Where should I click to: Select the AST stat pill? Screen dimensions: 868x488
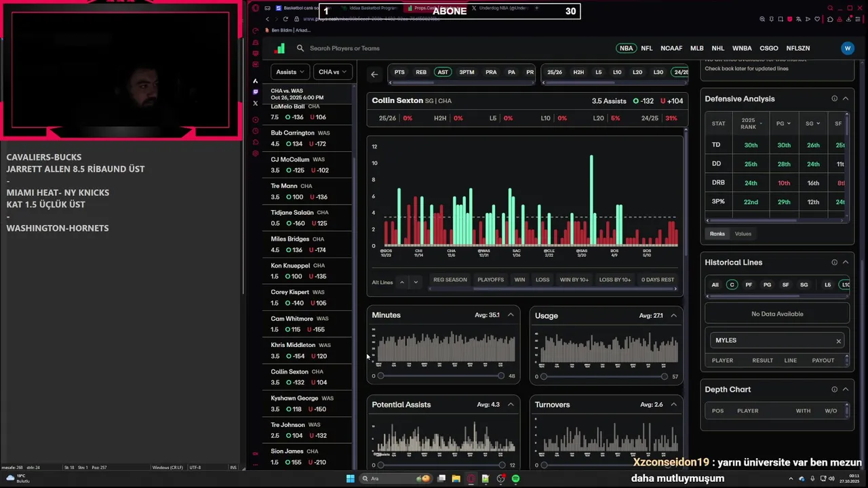click(x=443, y=72)
